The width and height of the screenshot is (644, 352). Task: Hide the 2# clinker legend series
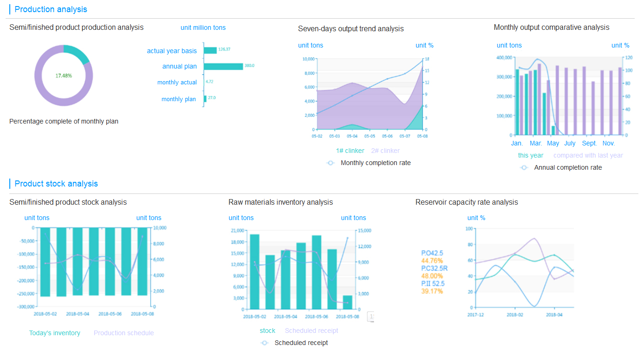tap(385, 151)
